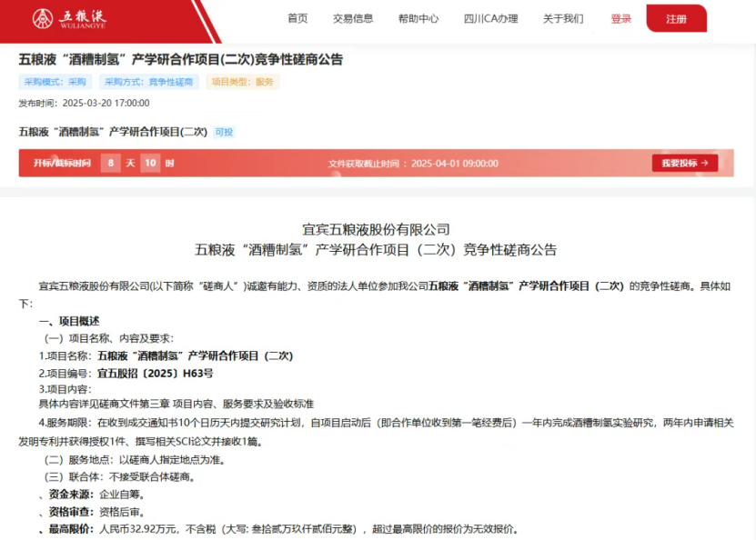Image resolution: width=756 pixels, height=540 pixels.
Task: Open the 帮助中心 menu item
Action: tap(418, 17)
